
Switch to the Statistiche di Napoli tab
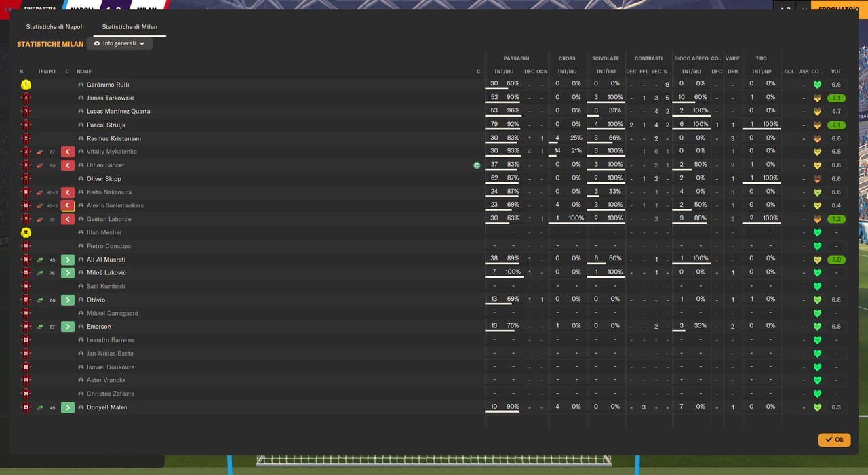pyautogui.click(x=55, y=27)
